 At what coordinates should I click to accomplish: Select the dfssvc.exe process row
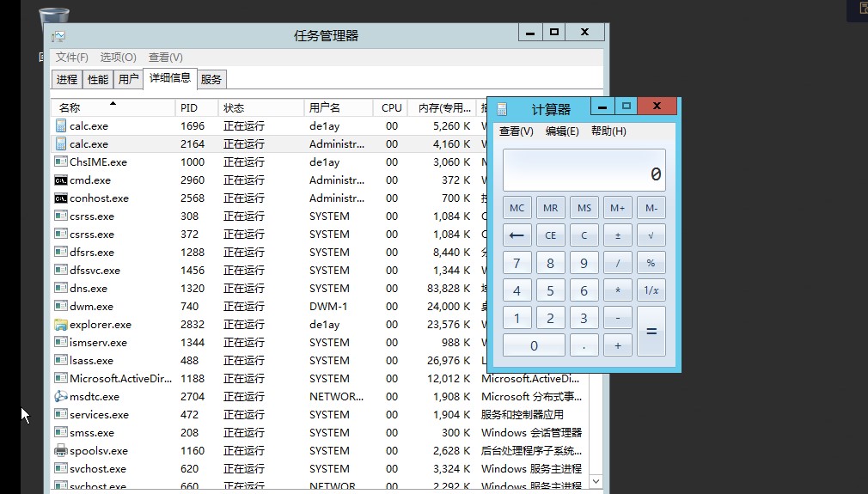coord(269,271)
